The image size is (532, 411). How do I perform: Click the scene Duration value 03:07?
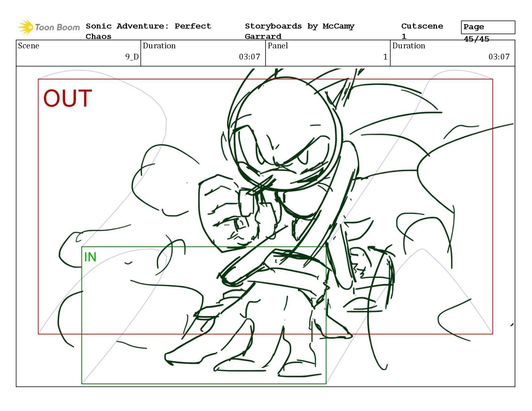click(x=250, y=57)
